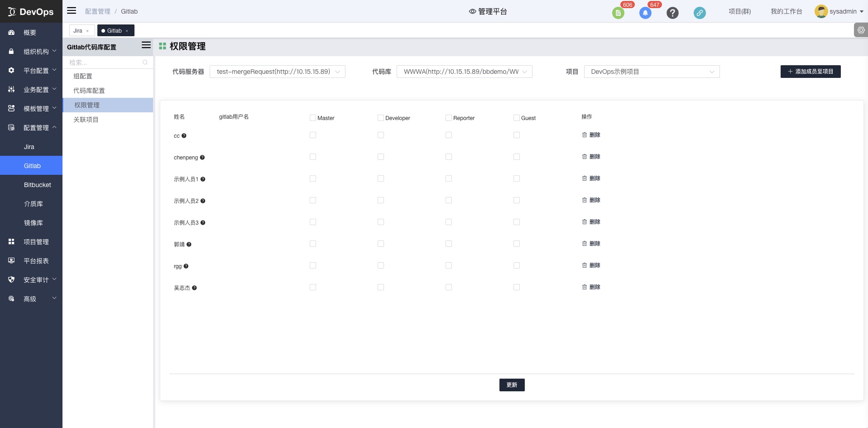Open Bitbucket in the sidebar
868x428 pixels.
(x=31, y=185)
